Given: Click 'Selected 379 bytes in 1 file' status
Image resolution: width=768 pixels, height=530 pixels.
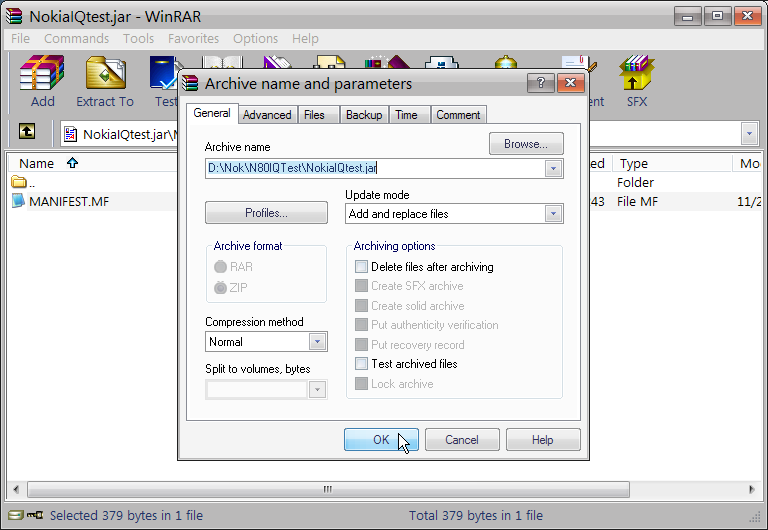Looking at the screenshot, I should 126,515.
